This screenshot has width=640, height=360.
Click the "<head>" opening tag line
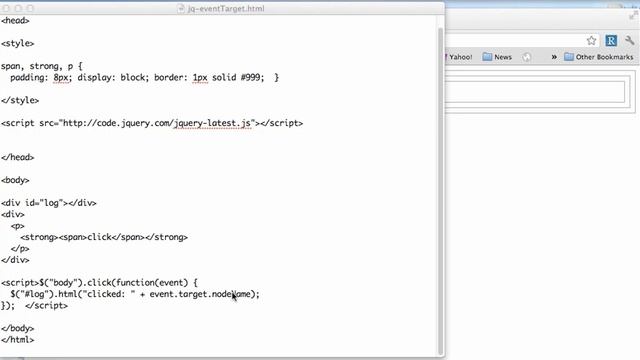(x=15, y=20)
